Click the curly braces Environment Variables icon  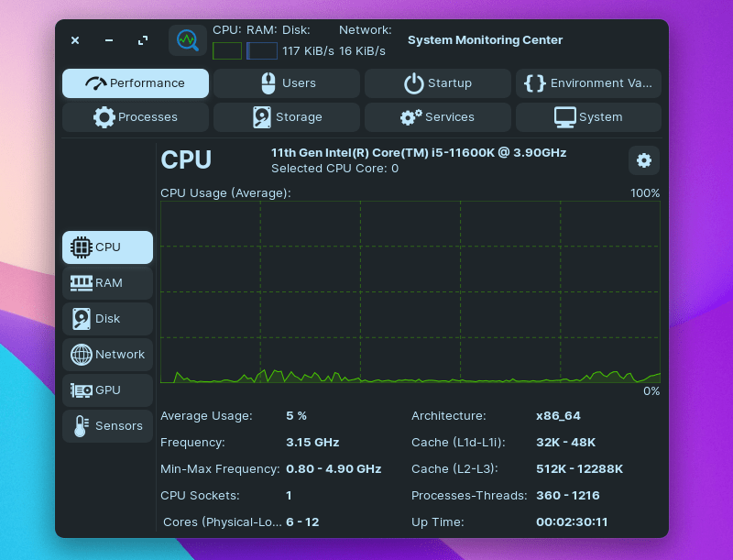[534, 82]
